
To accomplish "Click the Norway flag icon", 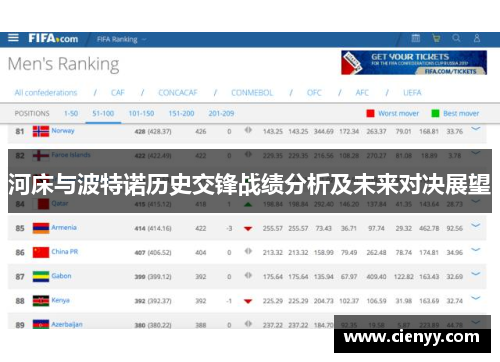I will coord(41,131).
